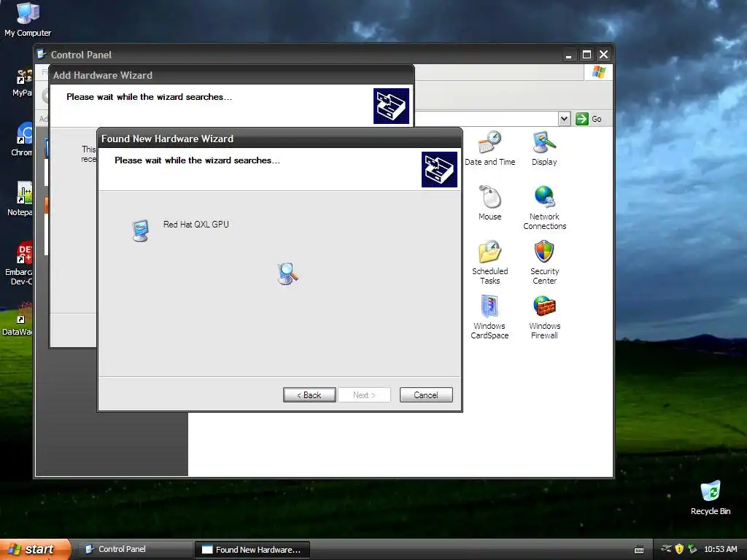This screenshot has height=560, width=747.
Task: Open Windows CardSpace icon
Action: pyautogui.click(x=489, y=317)
